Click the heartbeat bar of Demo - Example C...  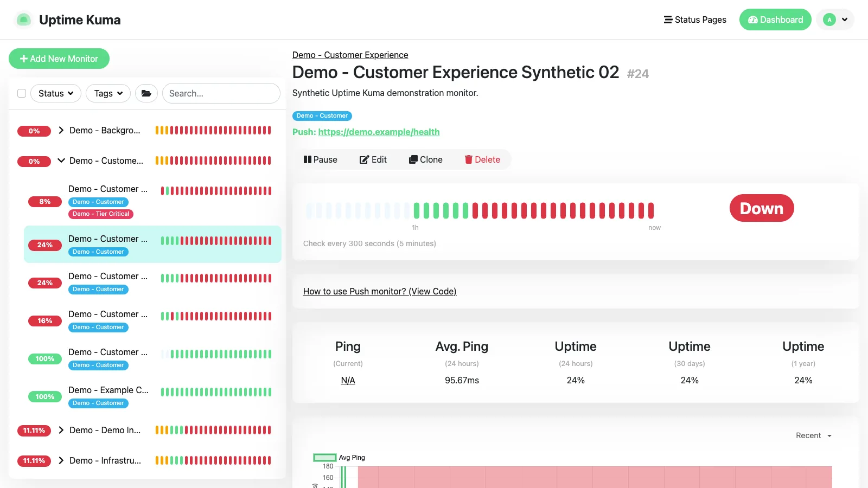coord(216,392)
